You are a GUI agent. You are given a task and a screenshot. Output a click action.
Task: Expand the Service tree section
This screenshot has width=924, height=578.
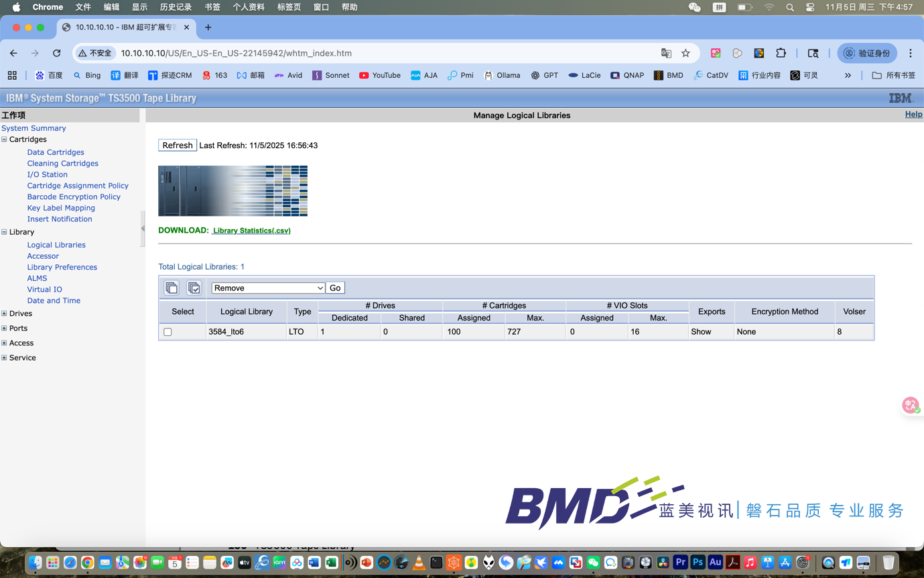(4, 357)
